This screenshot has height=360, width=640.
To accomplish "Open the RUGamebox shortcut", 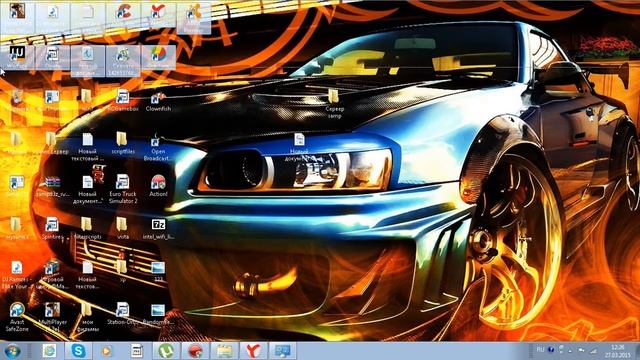I will pos(122,101).
